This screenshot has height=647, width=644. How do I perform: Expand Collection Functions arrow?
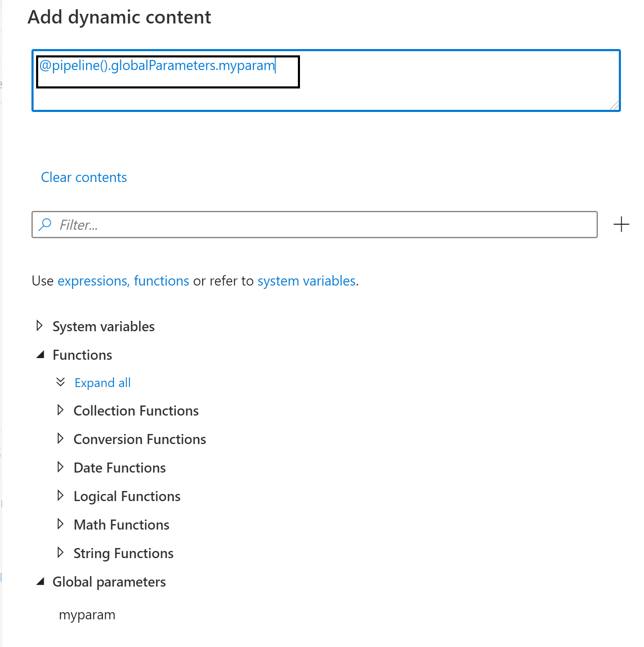pyautogui.click(x=60, y=410)
